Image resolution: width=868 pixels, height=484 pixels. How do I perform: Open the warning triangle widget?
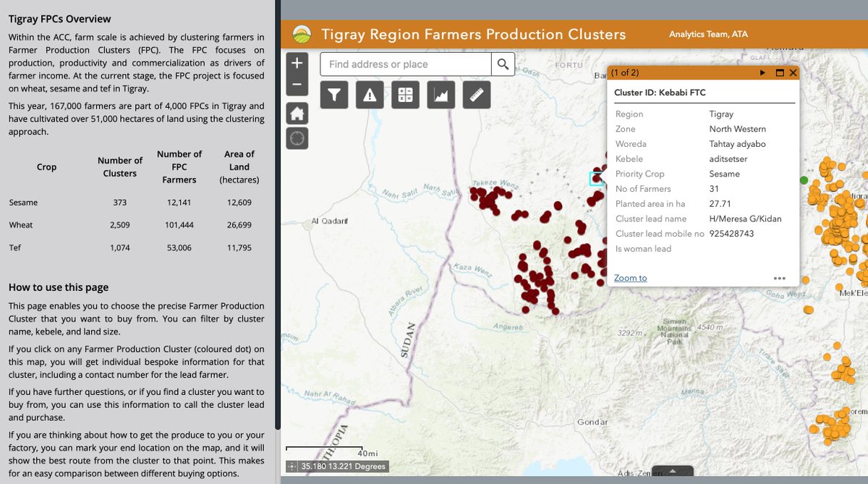click(370, 95)
